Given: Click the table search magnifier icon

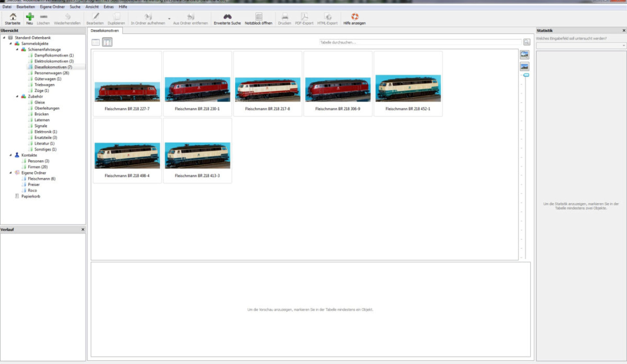Looking at the screenshot, I should point(527,42).
